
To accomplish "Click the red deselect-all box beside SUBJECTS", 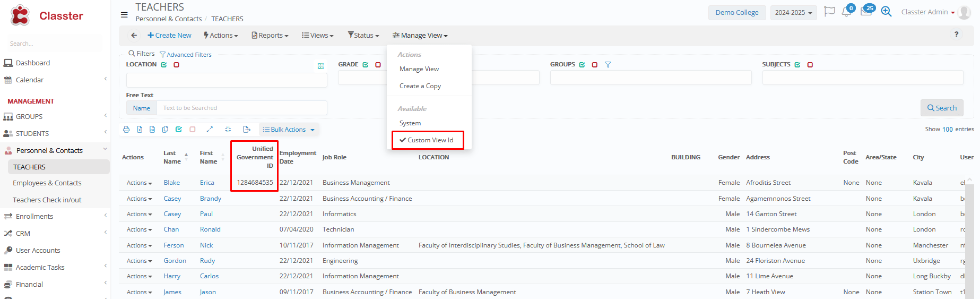I will tap(810, 65).
